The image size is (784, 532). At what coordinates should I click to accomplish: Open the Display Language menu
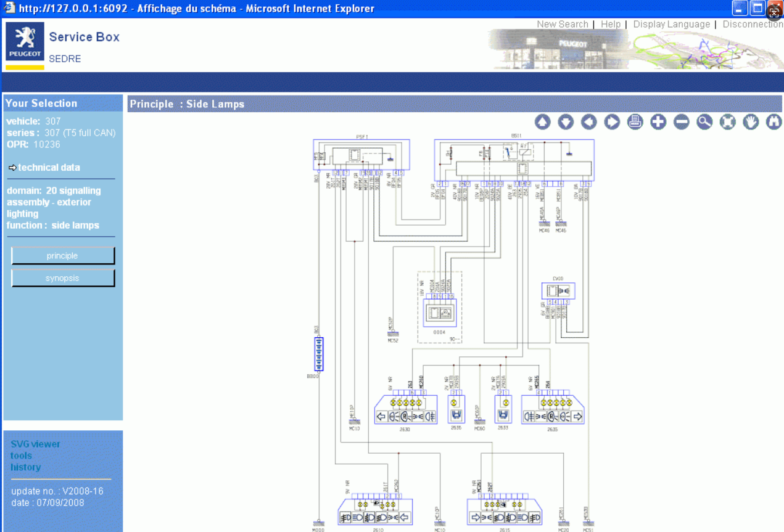[x=671, y=25]
